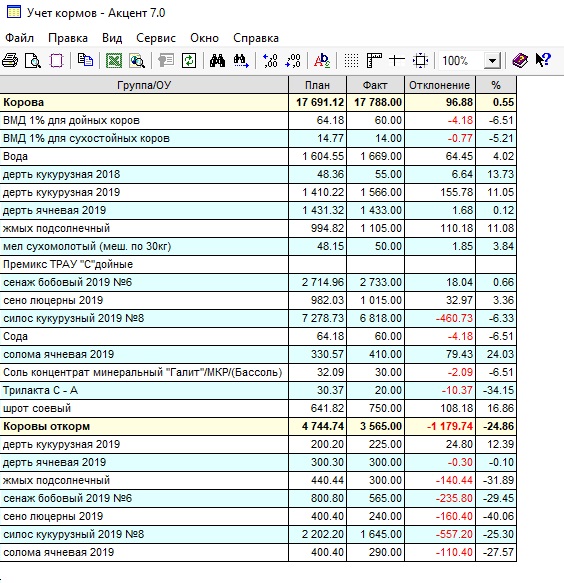Viewport: 564px width, 583px height.
Task: Open print preview with magnifier page icon
Action: tap(33, 60)
